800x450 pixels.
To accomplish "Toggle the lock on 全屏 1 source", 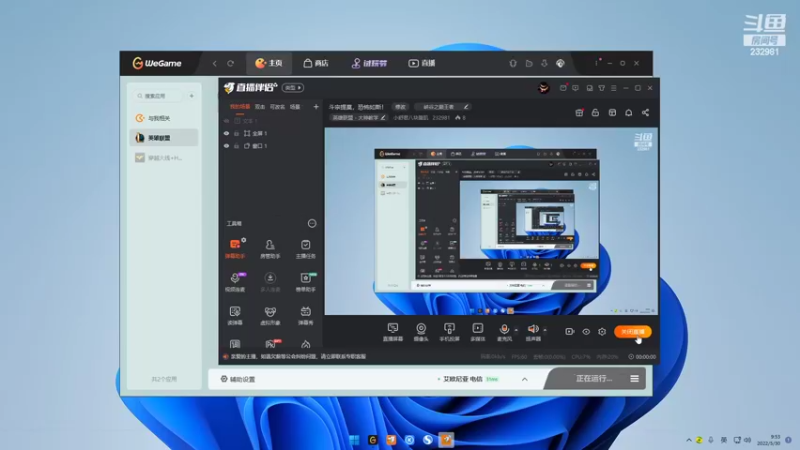I will click(x=236, y=133).
